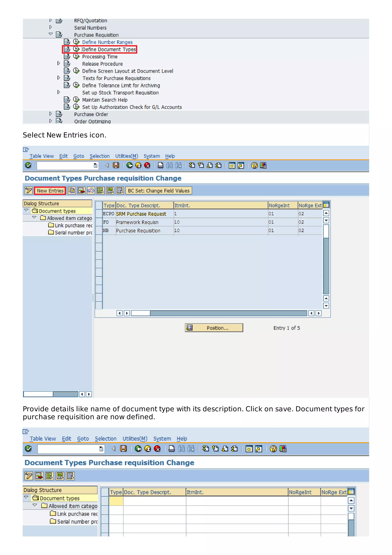This screenshot has height=555, width=392.
Task: Click yellow Exit icon in upper SAP toolbar
Action: click(138, 165)
